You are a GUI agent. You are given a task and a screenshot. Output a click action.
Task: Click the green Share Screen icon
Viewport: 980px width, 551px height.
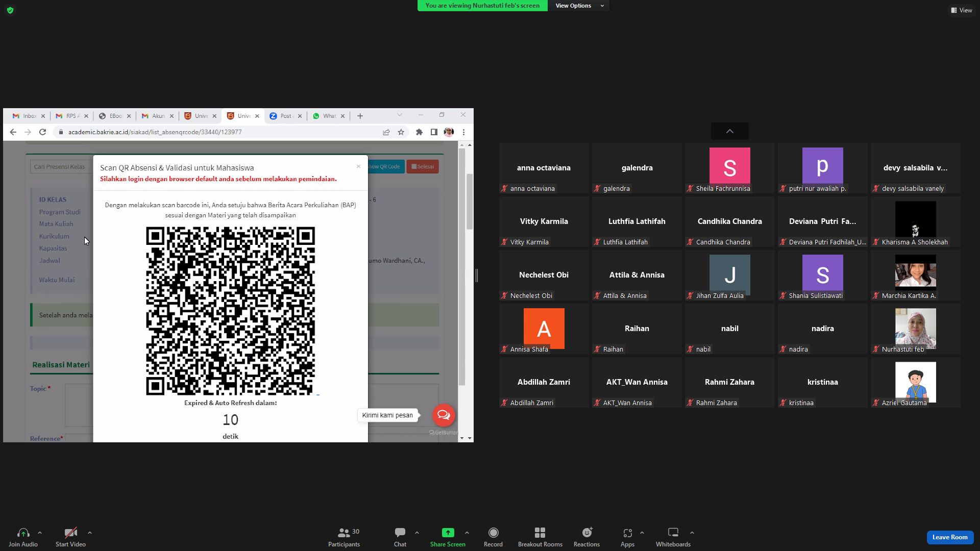(x=448, y=533)
